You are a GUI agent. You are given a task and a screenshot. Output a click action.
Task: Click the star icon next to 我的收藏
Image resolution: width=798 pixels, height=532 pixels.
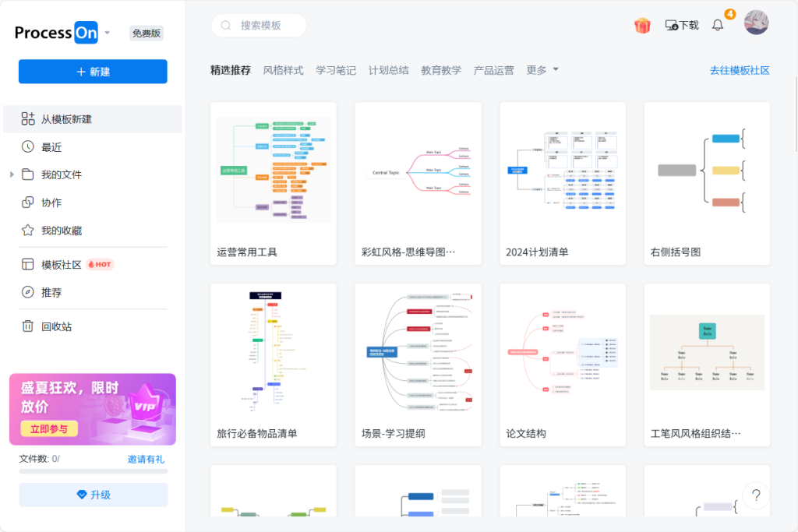(28, 231)
